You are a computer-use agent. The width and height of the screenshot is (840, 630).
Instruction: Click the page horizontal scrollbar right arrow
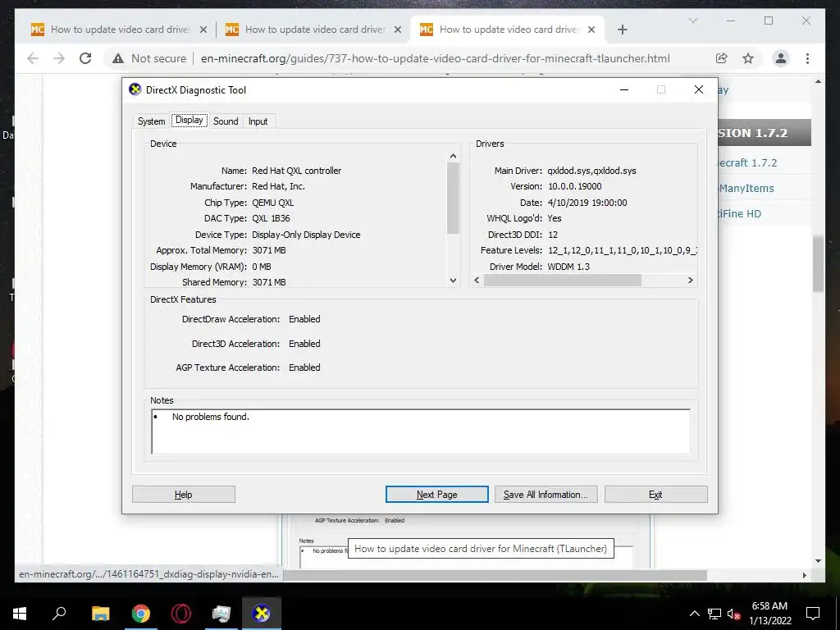click(804, 575)
